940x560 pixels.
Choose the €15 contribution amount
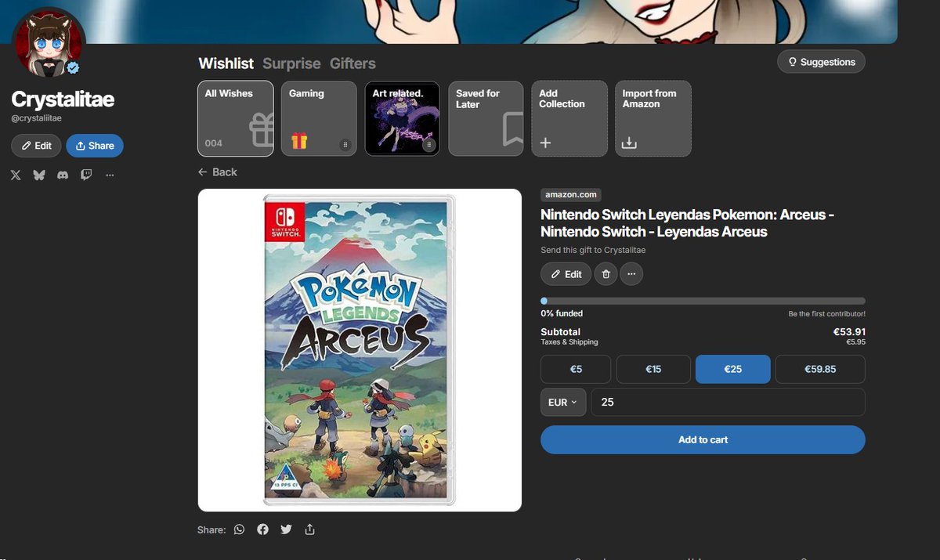pyautogui.click(x=653, y=369)
